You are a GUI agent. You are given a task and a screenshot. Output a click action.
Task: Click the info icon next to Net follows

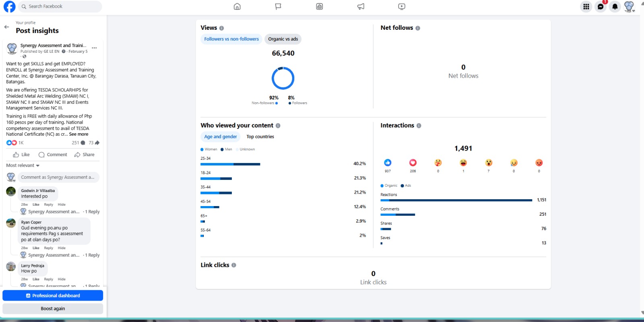click(x=418, y=28)
